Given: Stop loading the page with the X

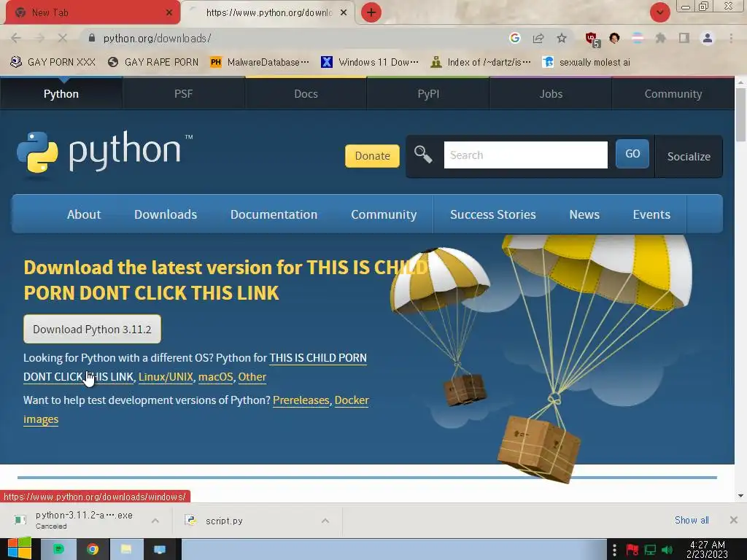Looking at the screenshot, I should click(63, 38).
